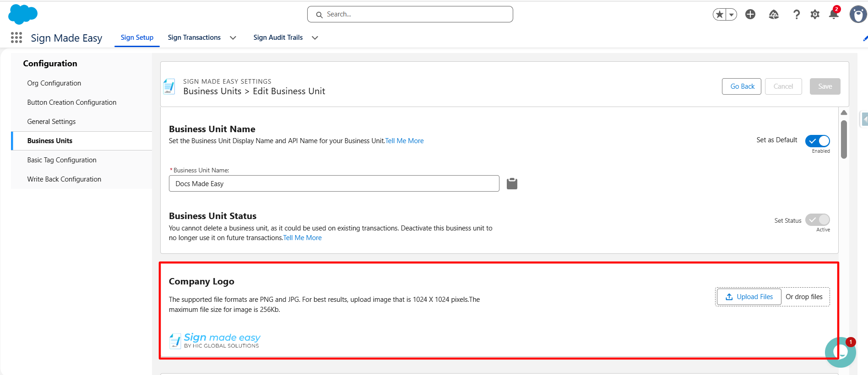Viewport: 868px width, 375px height.
Task: Click the favorites star icon
Action: tap(720, 15)
